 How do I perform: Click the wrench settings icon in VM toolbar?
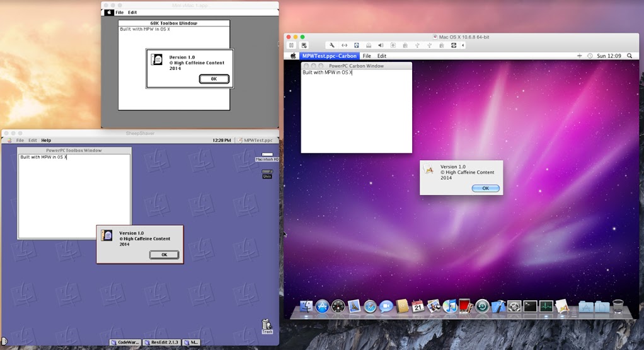point(332,45)
